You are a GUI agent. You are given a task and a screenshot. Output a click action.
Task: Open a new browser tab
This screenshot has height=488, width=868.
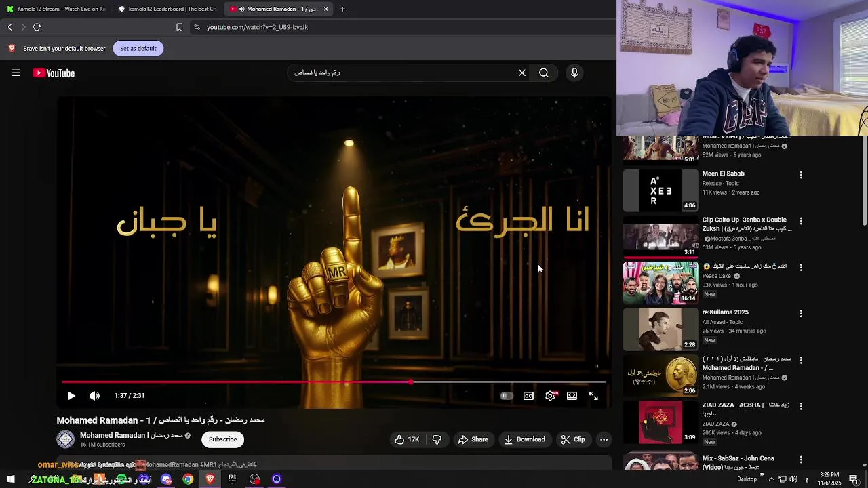point(342,9)
